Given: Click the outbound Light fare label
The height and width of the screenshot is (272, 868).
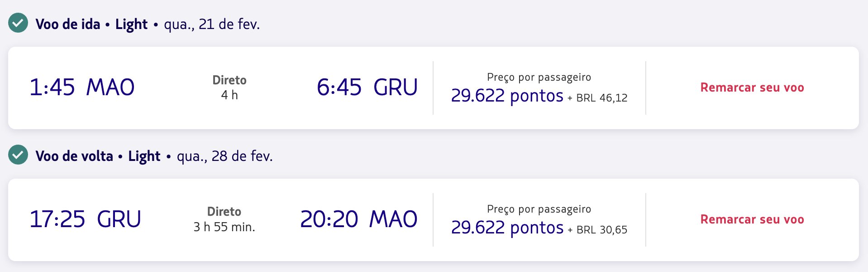Looking at the screenshot, I should coord(131,24).
